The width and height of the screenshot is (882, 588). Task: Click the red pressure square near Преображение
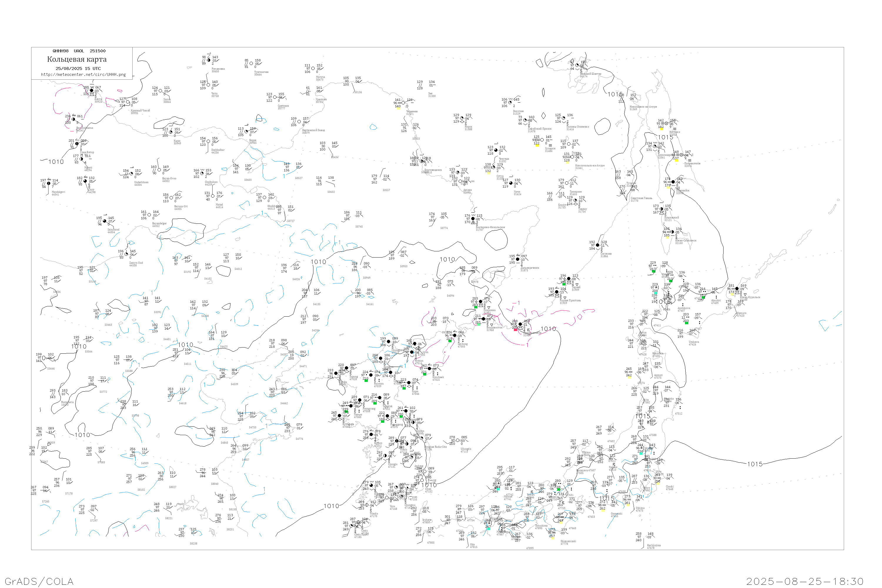(515, 330)
